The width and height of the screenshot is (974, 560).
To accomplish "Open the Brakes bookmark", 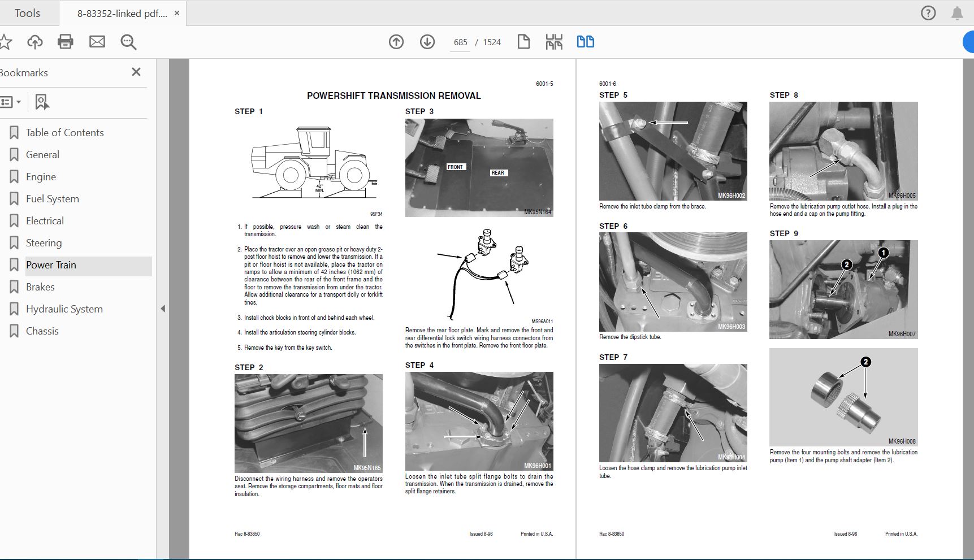I will click(40, 287).
